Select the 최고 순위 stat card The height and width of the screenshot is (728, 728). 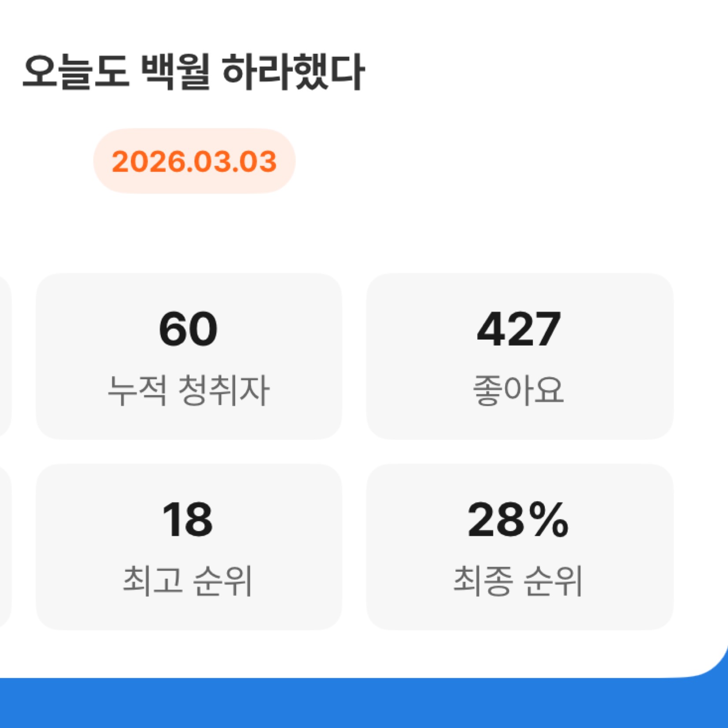(x=188, y=547)
